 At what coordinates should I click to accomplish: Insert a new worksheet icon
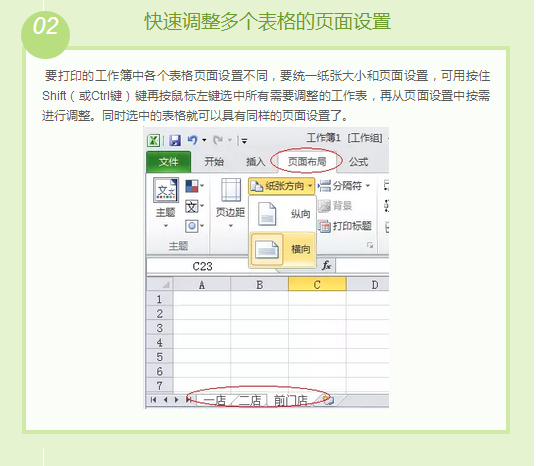tap(329, 400)
